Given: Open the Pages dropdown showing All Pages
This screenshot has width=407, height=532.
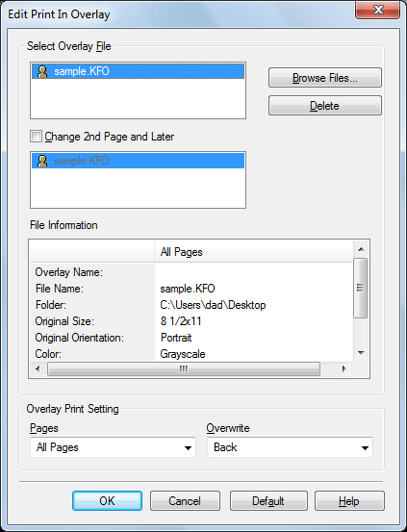Looking at the screenshot, I should click(113, 447).
